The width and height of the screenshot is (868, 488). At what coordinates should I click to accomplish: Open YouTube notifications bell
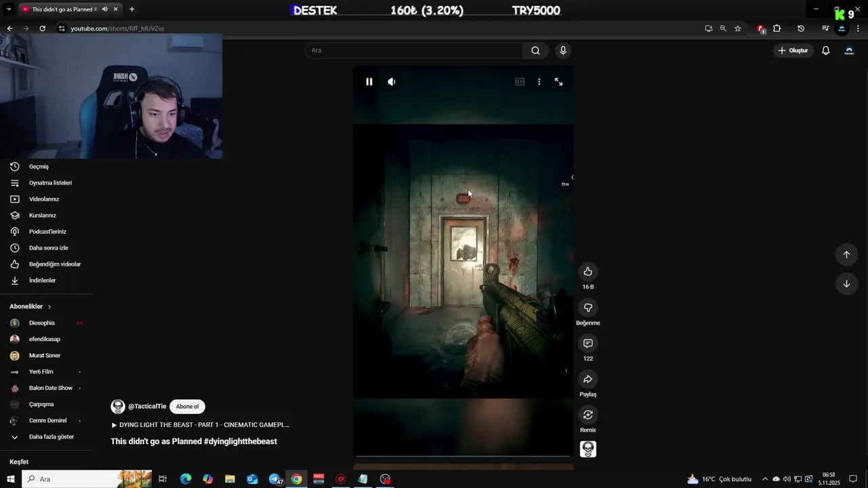(x=826, y=51)
